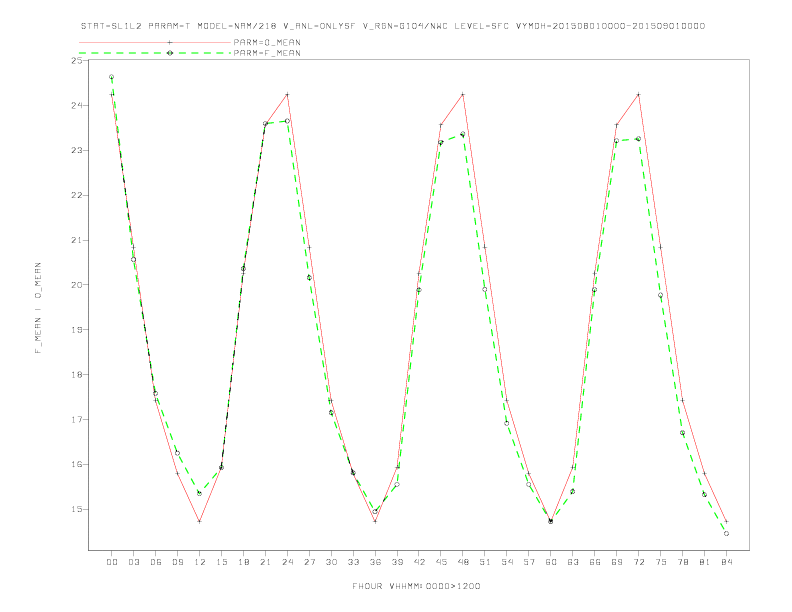Click x-axis forecast hour label 15
This screenshot has height=612, width=792.
(221, 562)
